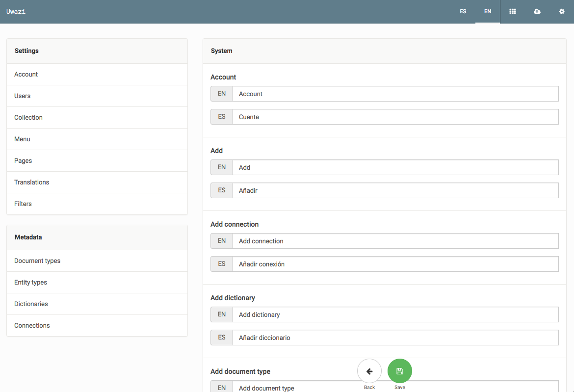Switch interface language to ES
Viewport: 574px width, 392px height.
point(463,11)
